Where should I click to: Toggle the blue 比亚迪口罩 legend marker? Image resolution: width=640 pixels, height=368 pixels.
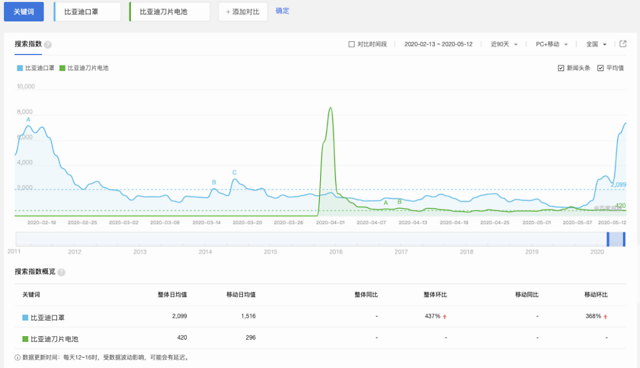[20, 68]
